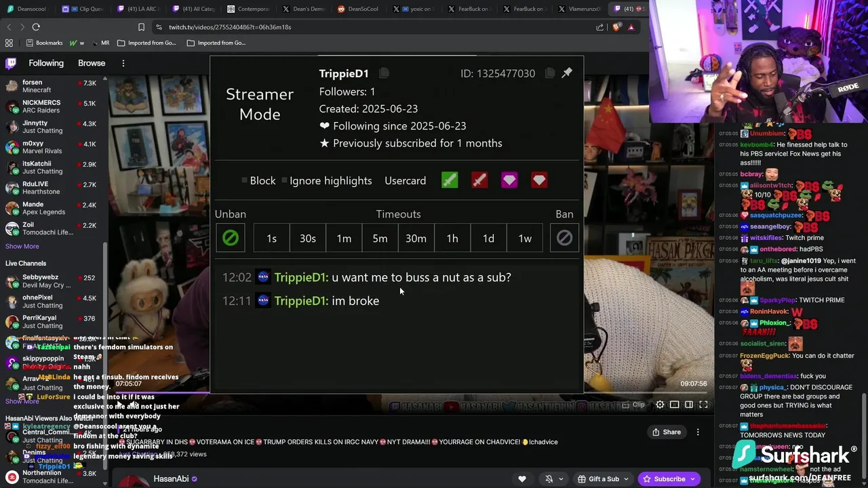Image resolution: width=868 pixels, height=488 pixels.
Task: Click the green sword mod icon
Action: [450, 180]
